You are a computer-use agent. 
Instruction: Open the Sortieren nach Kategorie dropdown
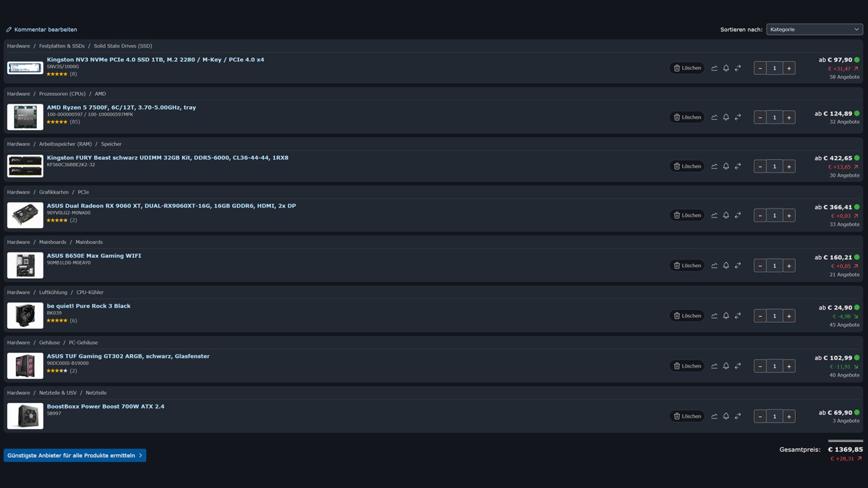coord(814,30)
